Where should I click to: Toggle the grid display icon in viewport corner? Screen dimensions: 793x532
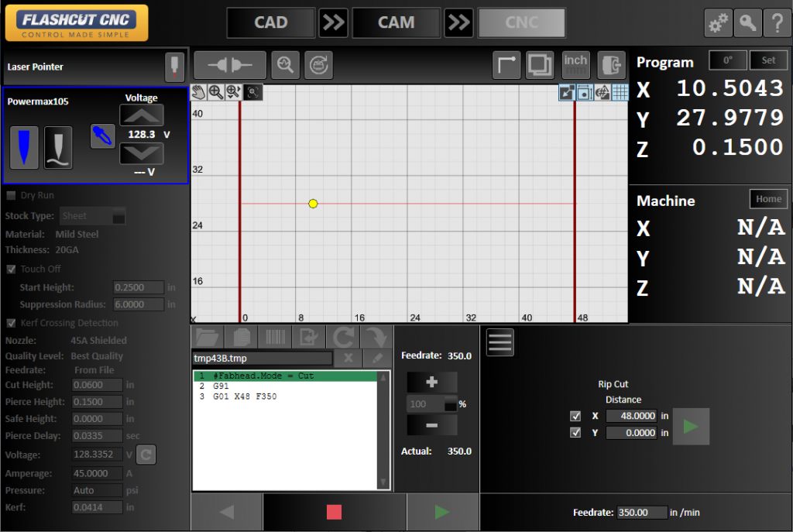[x=620, y=92]
